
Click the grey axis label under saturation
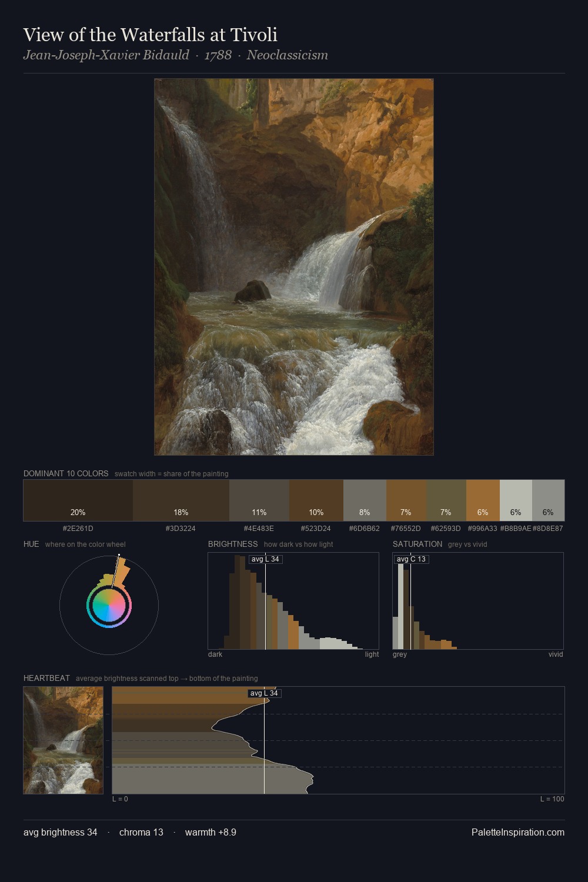[400, 654]
